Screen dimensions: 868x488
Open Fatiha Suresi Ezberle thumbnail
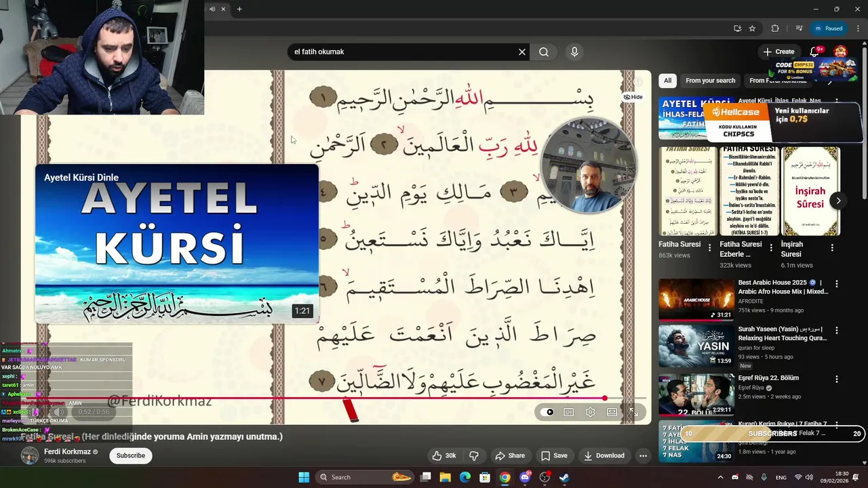(749, 191)
